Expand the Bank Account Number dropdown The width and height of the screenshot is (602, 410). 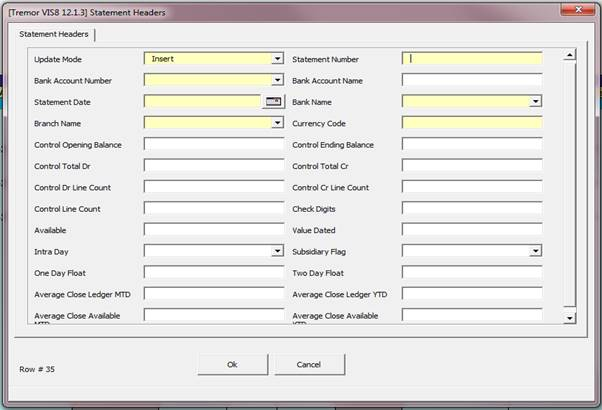[x=277, y=80]
